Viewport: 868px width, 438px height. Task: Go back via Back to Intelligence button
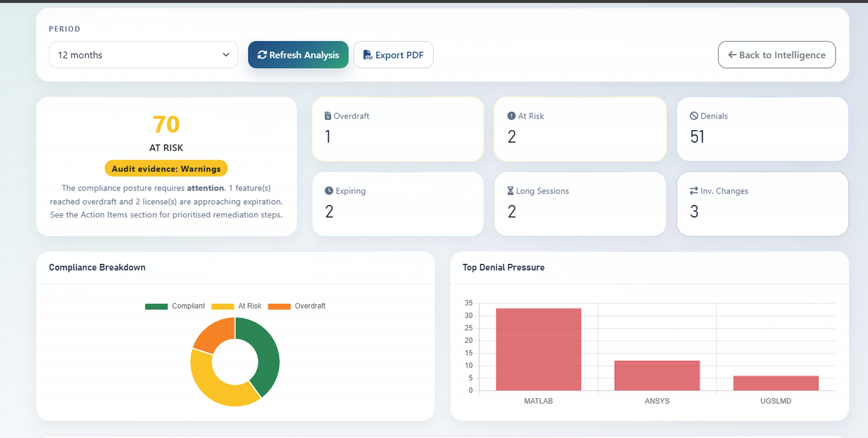(x=777, y=55)
